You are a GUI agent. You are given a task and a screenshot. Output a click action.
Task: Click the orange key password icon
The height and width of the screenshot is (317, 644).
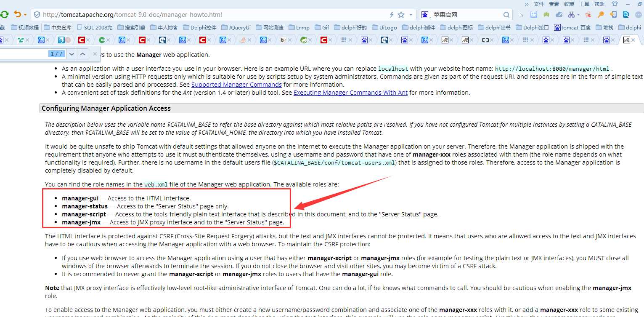click(x=601, y=15)
